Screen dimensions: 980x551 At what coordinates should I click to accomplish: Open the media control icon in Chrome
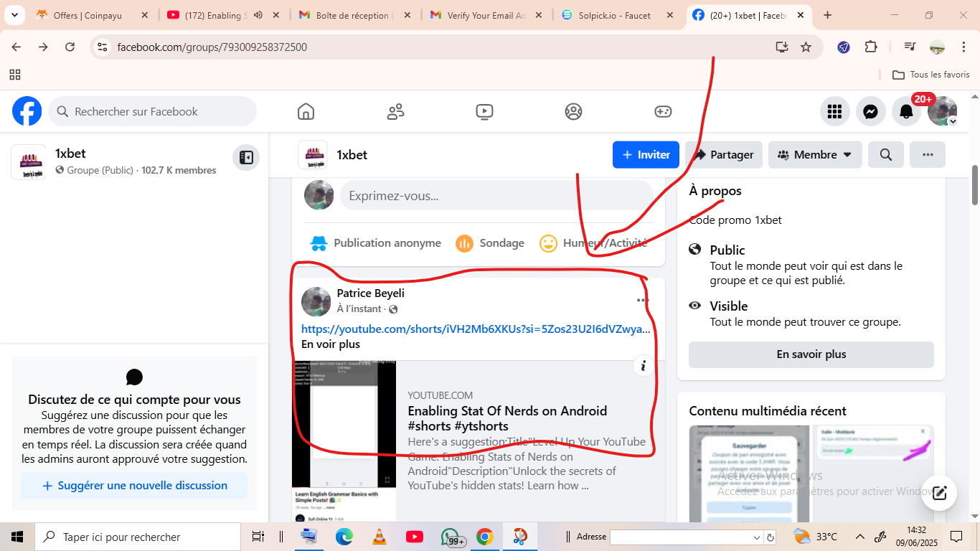910,47
